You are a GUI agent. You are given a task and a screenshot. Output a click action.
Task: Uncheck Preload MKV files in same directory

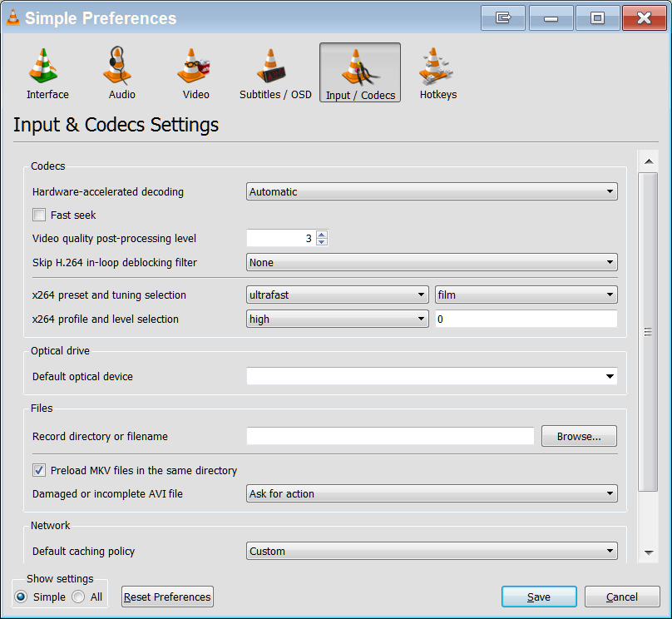(39, 470)
